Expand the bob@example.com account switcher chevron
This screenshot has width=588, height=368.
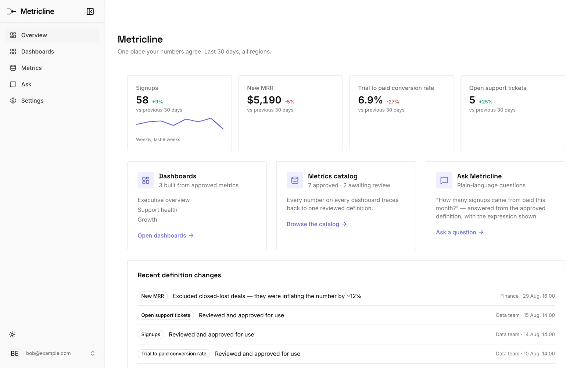(x=93, y=353)
